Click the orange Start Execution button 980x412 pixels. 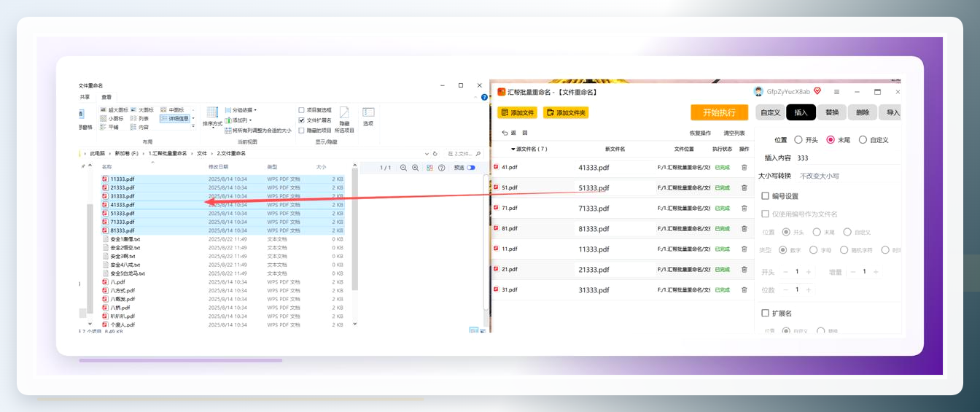coord(720,112)
